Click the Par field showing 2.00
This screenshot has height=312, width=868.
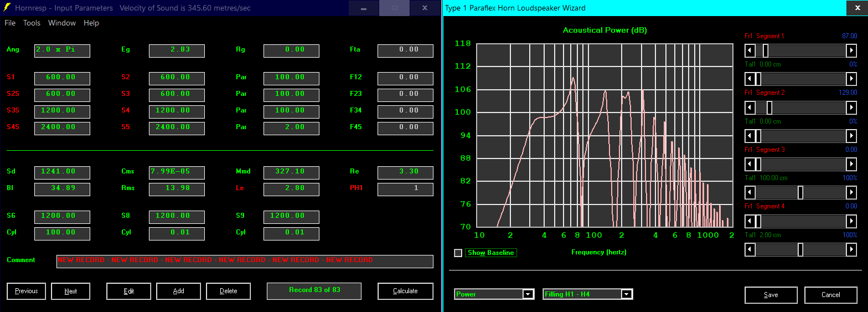tap(291, 129)
